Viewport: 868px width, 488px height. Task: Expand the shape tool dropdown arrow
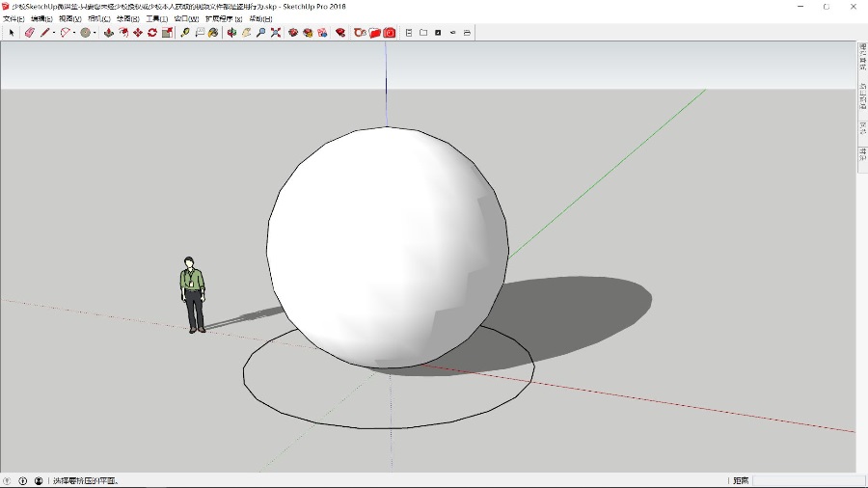tap(75, 33)
